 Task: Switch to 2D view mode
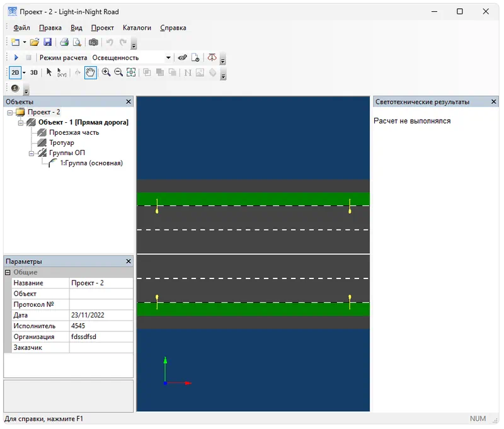point(15,72)
